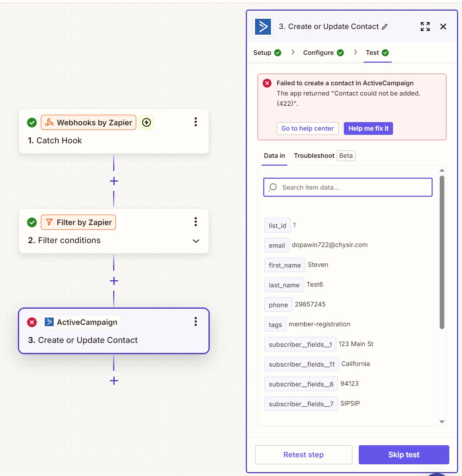The image size is (462, 476).
Task: Click Help me fix it button
Action: tap(368, 128)
